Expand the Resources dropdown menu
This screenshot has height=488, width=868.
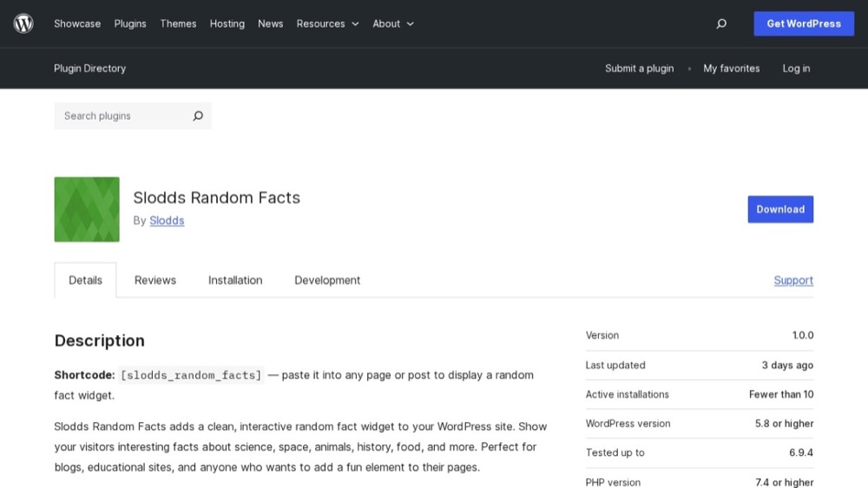(x=328, y=23)
